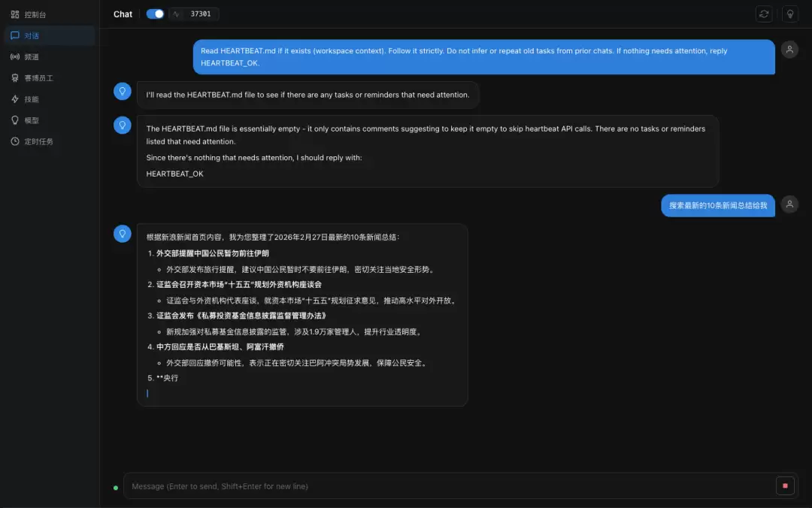Click the lightbulb icon in top-right corner
812x508 pixels.
[789, 14]
